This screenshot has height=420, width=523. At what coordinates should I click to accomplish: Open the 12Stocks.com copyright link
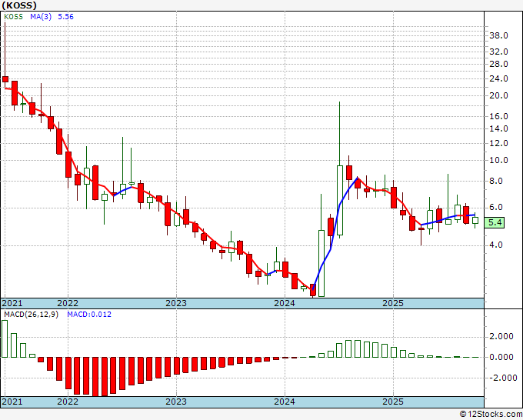(491, 415)
